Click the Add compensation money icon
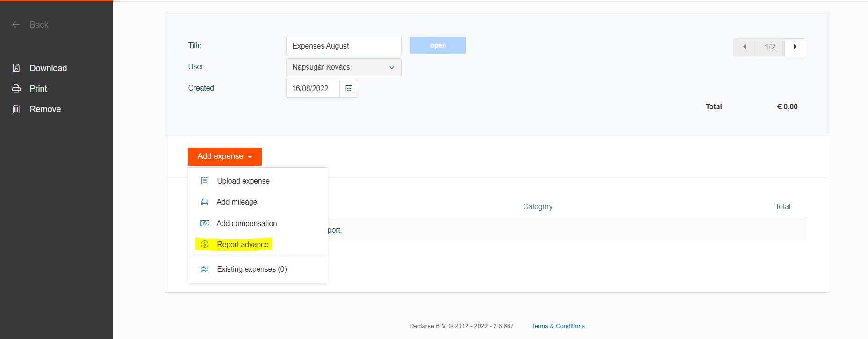The height and width of the screenshot is (339, 868). tap(205, 224)
